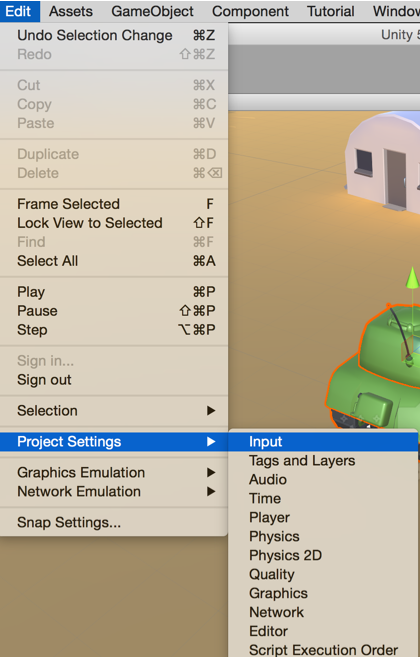Open the GameObject menu
The image size is (420, 657).
tap(153, 11)
